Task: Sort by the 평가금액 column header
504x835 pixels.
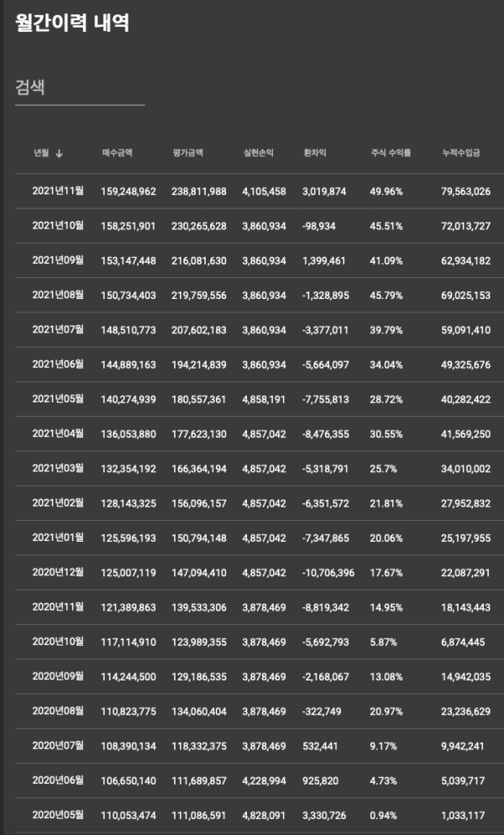Action: [x=187, y=154]
